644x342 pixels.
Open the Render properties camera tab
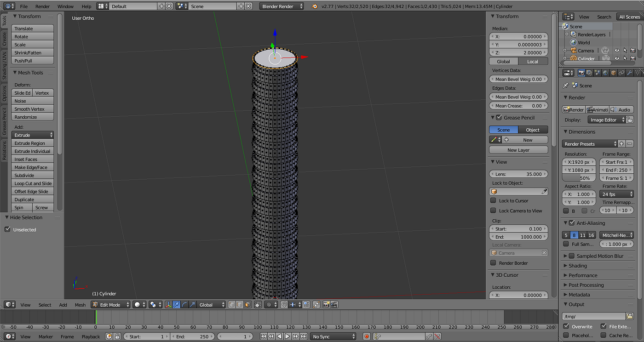click(x=582, y=73)
